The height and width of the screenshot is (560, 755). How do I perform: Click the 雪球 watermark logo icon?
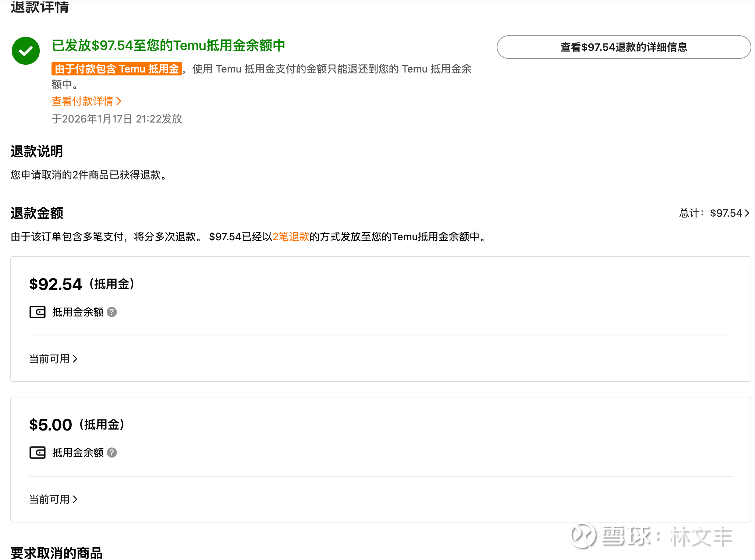[x=583, y=536]
